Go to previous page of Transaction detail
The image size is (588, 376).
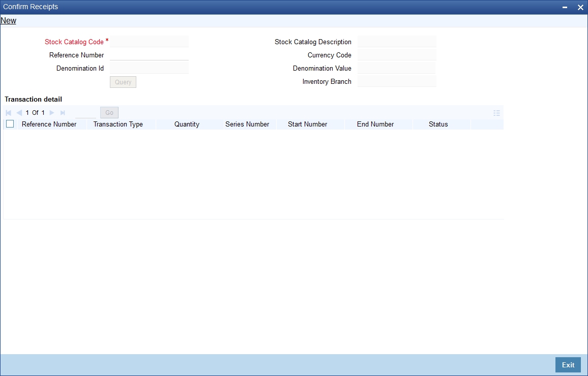tap(19, 113)
